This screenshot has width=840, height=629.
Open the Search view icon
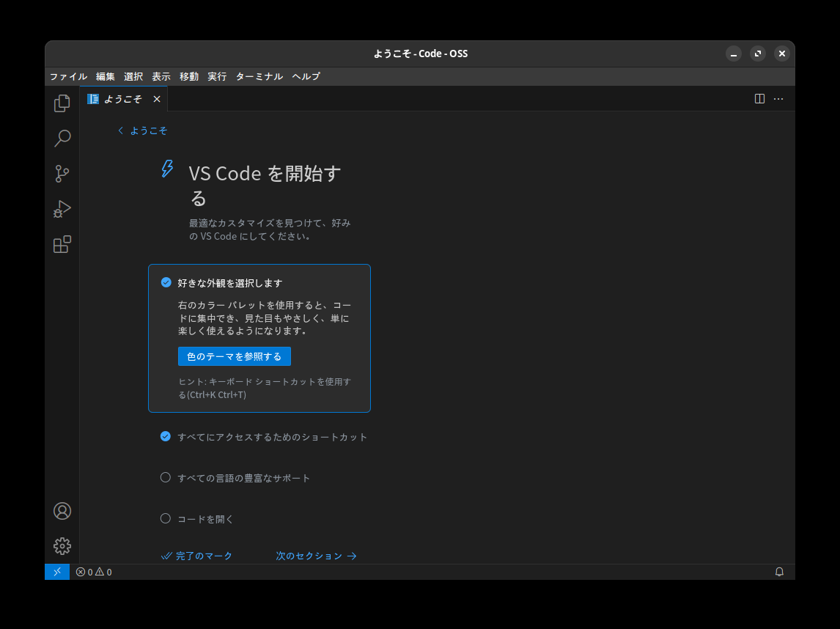(x=62, y=139)
